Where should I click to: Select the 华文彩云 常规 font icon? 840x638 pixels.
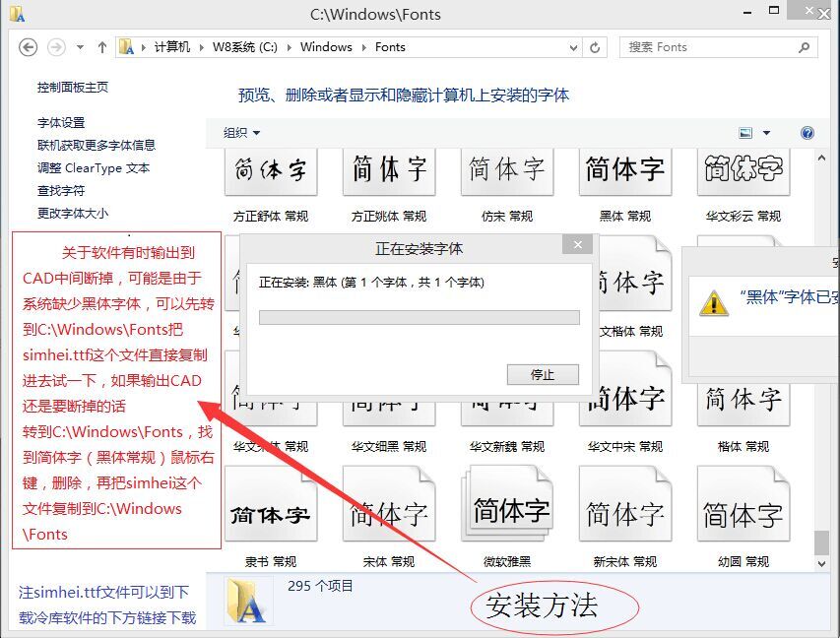(x=743, y=174)
